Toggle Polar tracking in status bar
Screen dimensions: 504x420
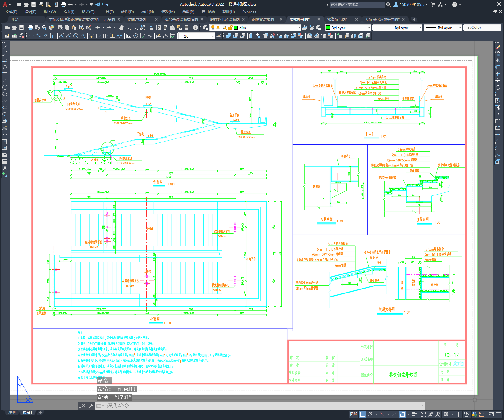(370, 414)
